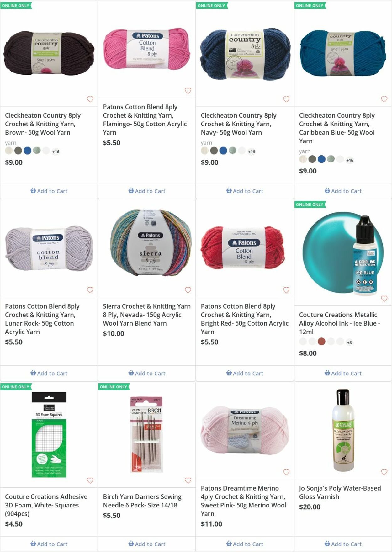The width and height of the screenshot is (392, 552).
Task: Open Patons Dreamtime Merino Sweet Pink title link
Action: (x=244, y=501)
